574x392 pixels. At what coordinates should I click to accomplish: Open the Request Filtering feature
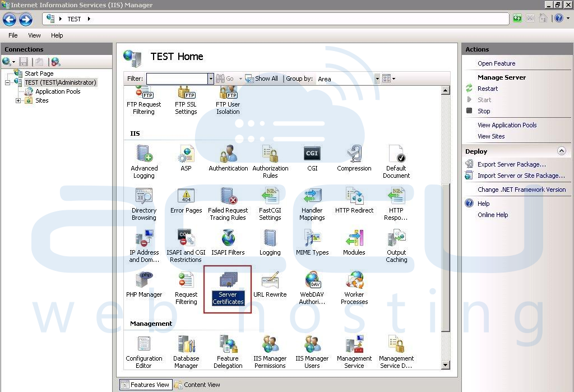(186, 288)
